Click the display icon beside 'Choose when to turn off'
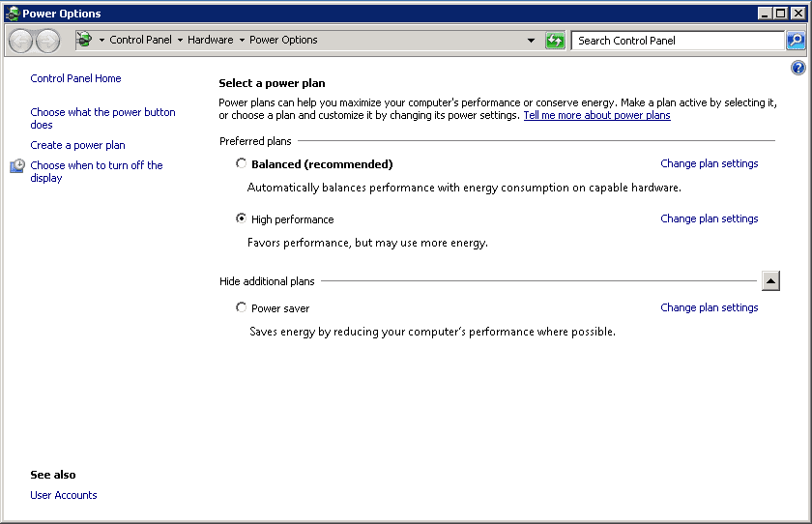 [x=17, y=166]
